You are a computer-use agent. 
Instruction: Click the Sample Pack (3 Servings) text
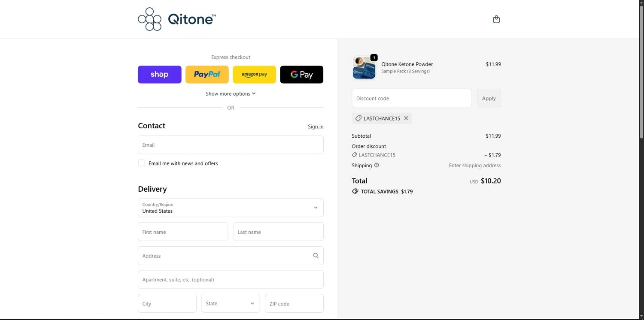(405, 71)
